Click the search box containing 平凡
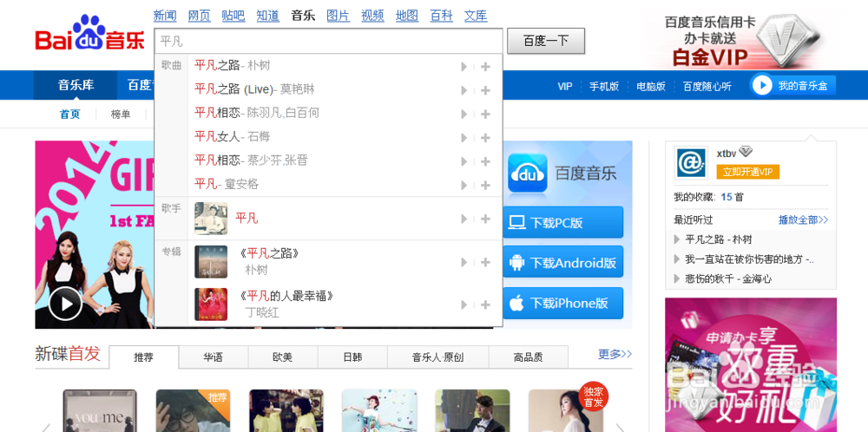Viewport: 868px width, 432px height. click(x=328, y=41)
